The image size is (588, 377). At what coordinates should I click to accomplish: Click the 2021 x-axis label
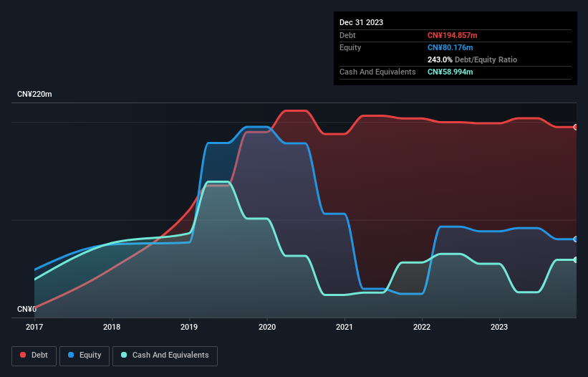pos(344,327)
